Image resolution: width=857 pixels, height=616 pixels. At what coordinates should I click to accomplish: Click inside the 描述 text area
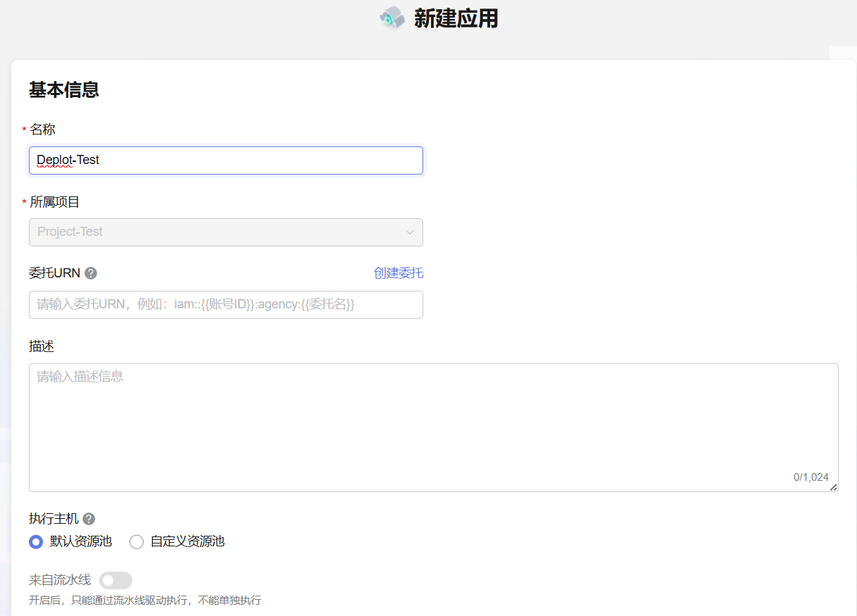click(434, 427)
